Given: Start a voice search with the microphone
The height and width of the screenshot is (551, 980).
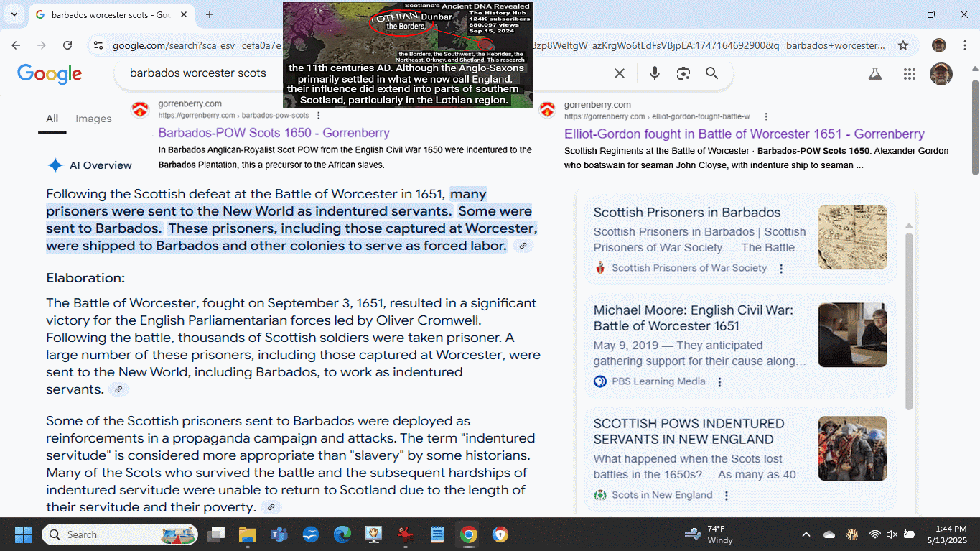Looking at the screenshot, I should pyautogui.click(x=654, y=73).
